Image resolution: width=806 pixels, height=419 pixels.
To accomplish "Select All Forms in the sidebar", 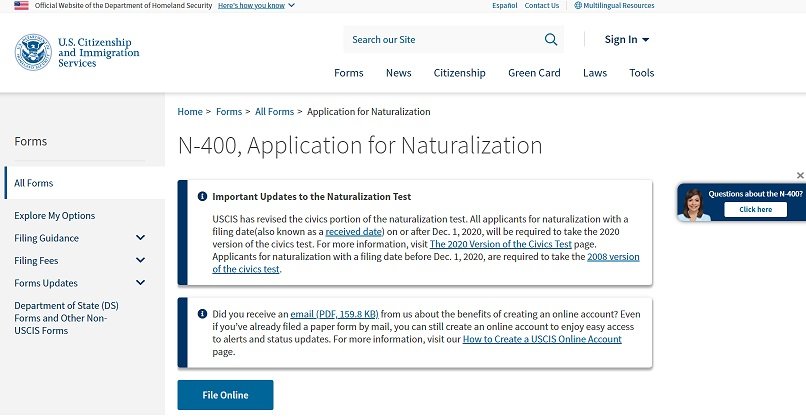I will 34,183.
